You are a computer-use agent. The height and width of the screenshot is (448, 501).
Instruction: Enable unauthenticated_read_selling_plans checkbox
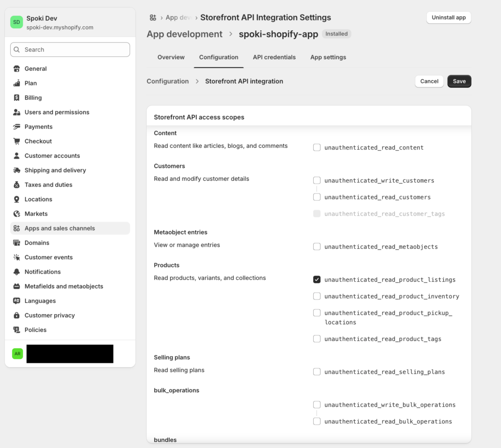[317, 372]
